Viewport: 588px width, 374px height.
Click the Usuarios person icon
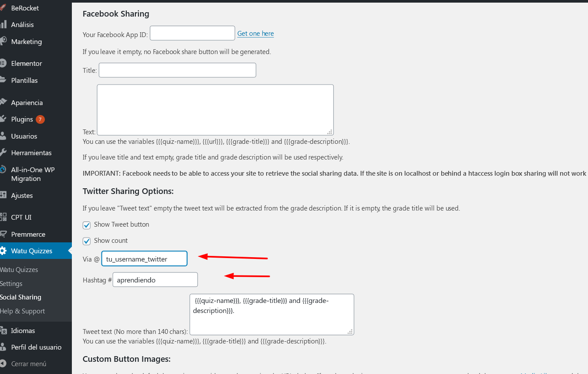point(3,136)
